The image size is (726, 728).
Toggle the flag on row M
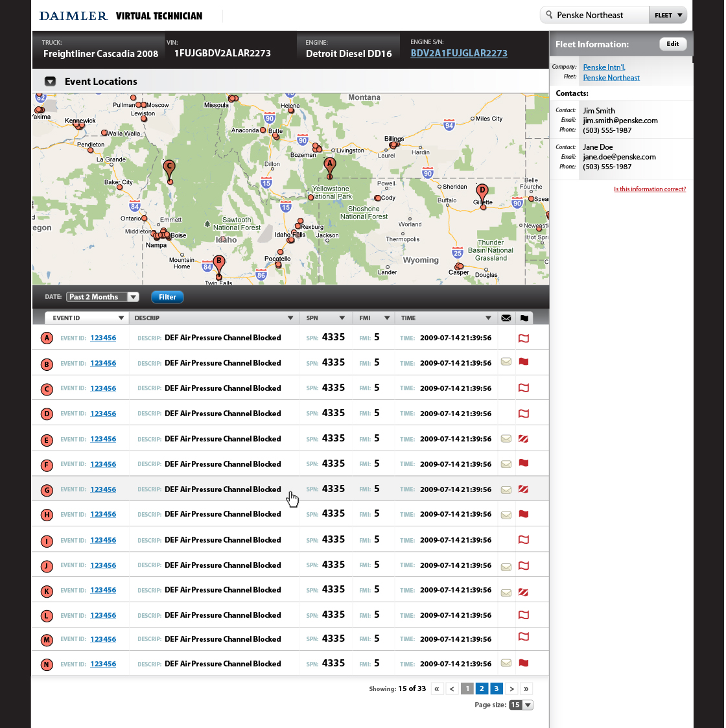coord(524,637)
